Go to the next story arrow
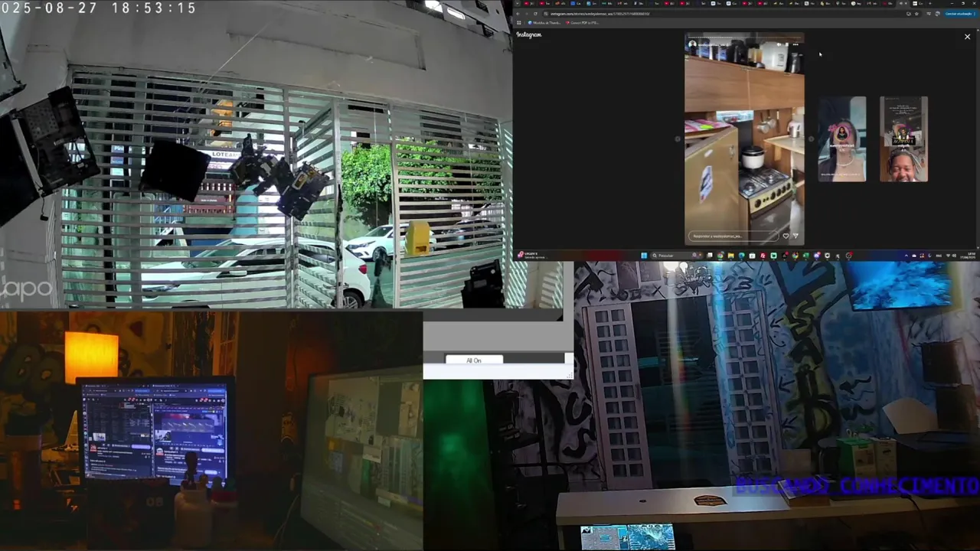 [811, 139]
